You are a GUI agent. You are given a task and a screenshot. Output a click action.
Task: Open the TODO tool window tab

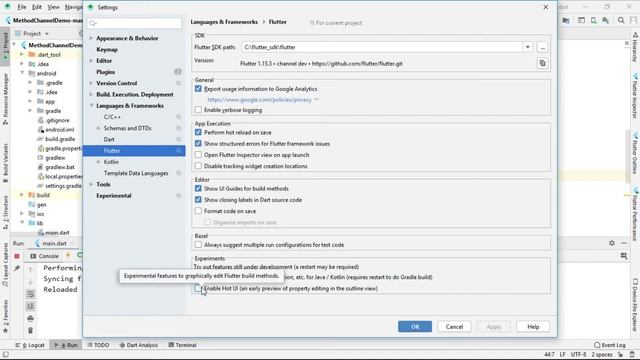coord(98,345)
